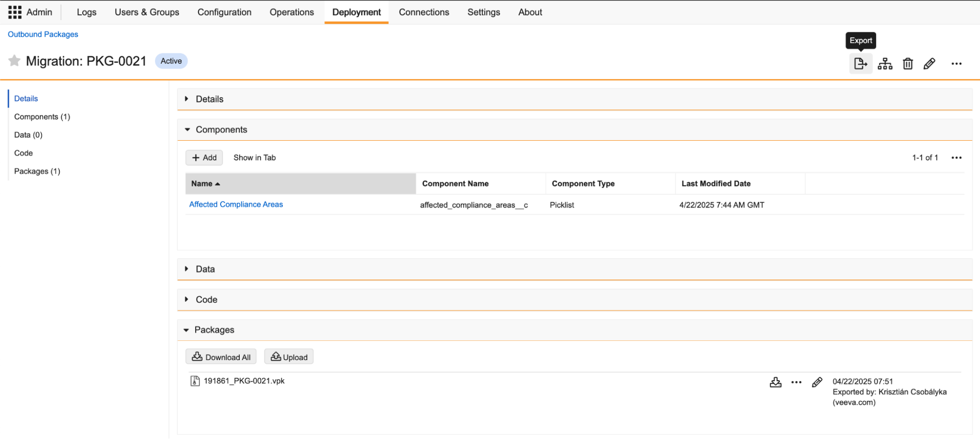Click the pencil edit icon in header
Image resolution: width=980 pixels, height=439 pixels.
pyautogui.click(x=929, y=64)
